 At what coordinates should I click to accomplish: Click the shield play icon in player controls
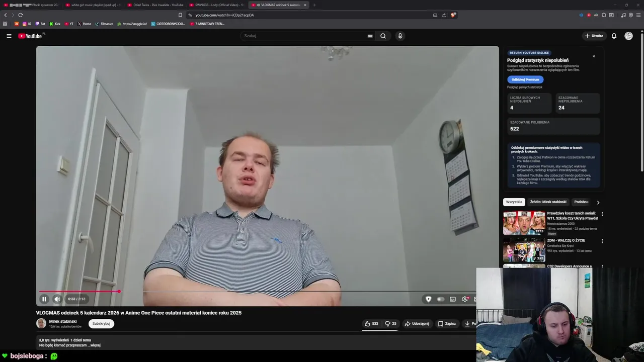coord(428,299)
